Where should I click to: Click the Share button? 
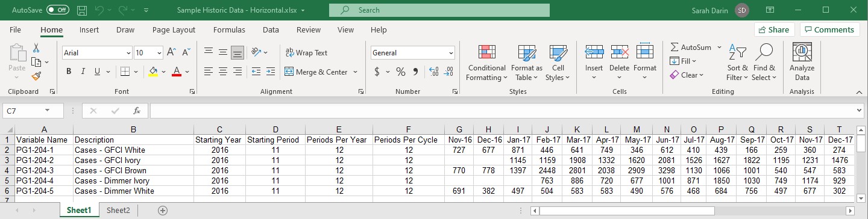pyautogui.click(x=774, y=29)
